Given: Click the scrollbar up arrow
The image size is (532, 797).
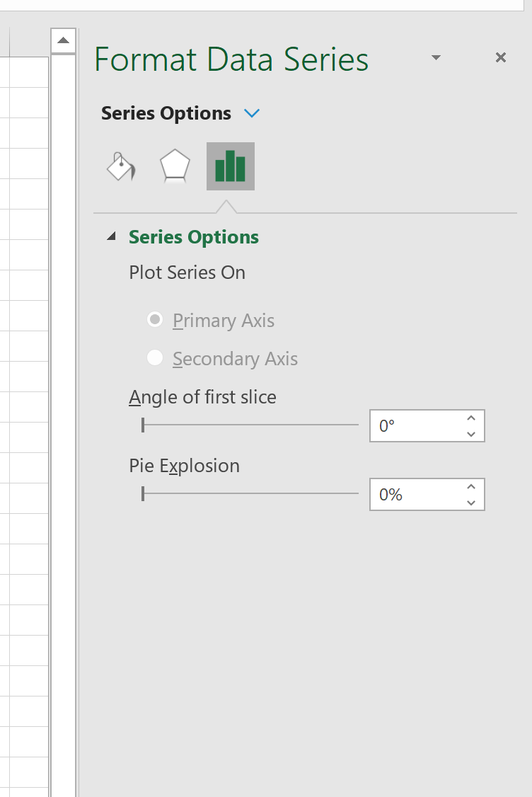Looking at the screenshot, I should click(63, 40).
